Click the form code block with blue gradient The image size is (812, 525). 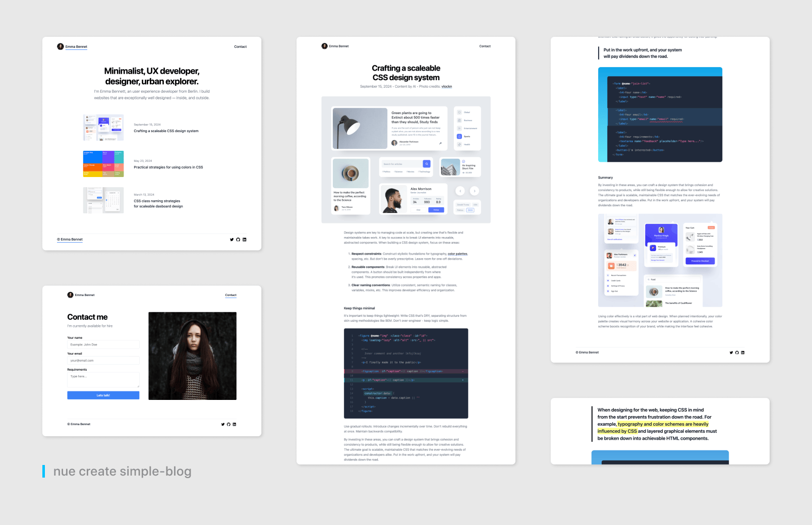coord(660,114)
